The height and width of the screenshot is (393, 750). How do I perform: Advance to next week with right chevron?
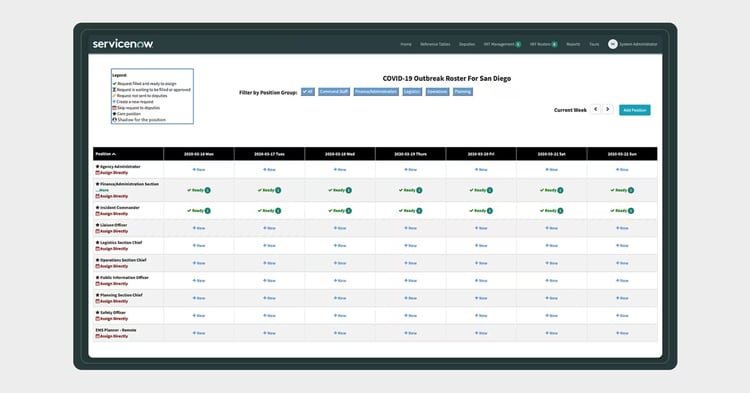coord(607,109)
